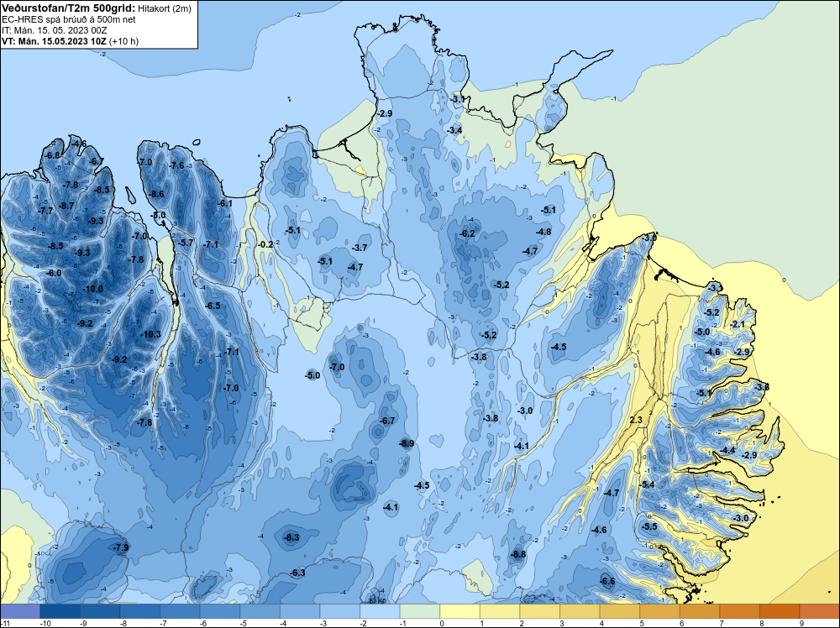Choose the legend swatch labeled -4
This screenshot has height=628, width=840.
pos(300,611)
